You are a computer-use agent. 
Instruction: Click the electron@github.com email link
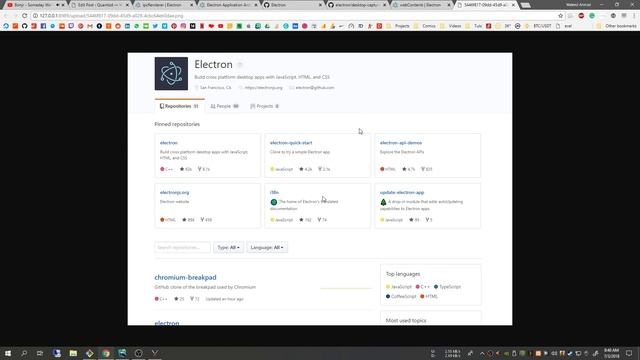[x=315, y=88]
